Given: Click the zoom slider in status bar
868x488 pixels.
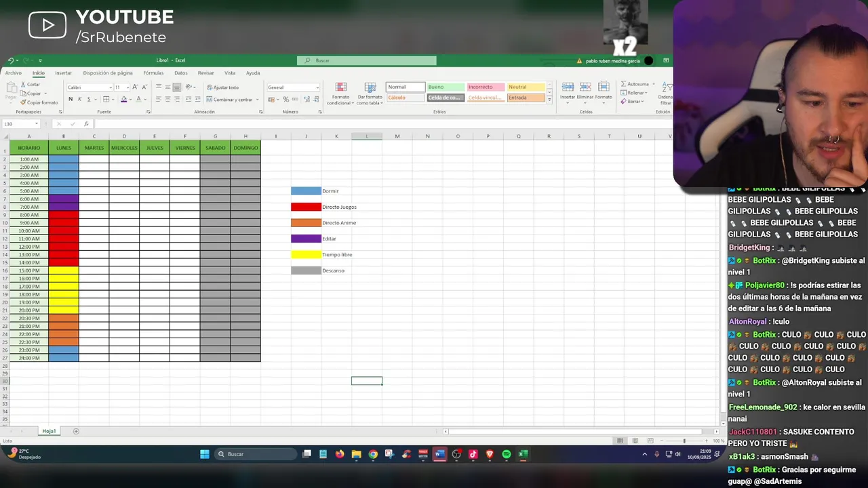Looking at the screenshot, I should point(684,441).
